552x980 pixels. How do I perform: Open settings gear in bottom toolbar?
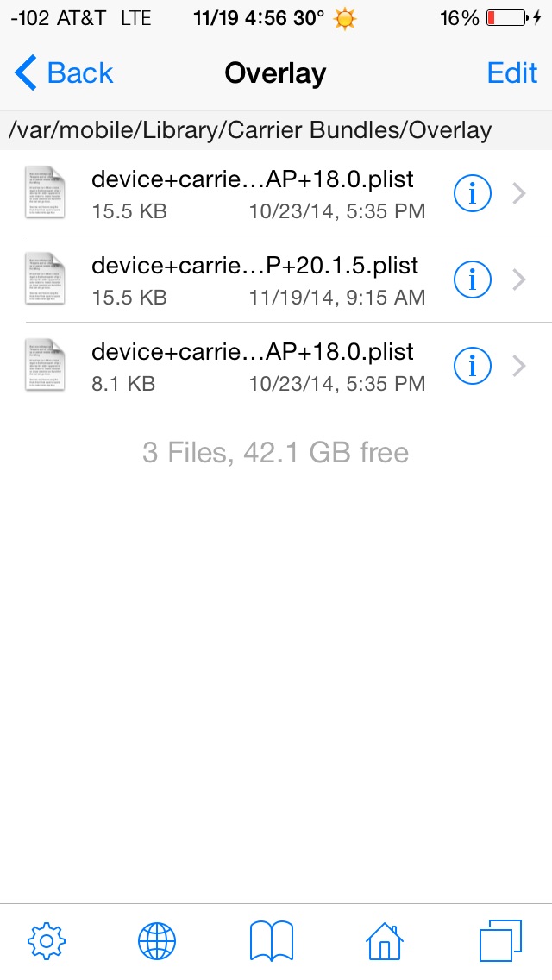click(47, 941)
